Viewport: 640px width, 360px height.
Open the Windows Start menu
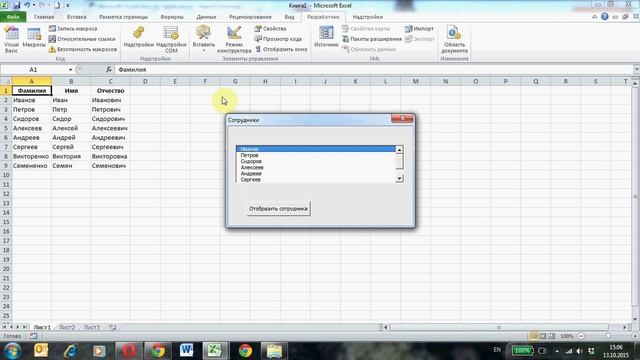(x=12, y=351)
